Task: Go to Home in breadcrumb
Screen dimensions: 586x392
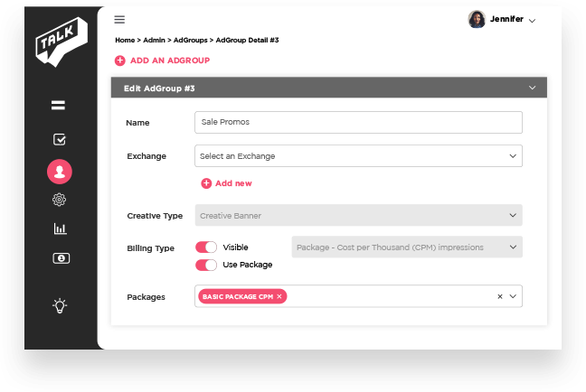Action: (125, 40)
